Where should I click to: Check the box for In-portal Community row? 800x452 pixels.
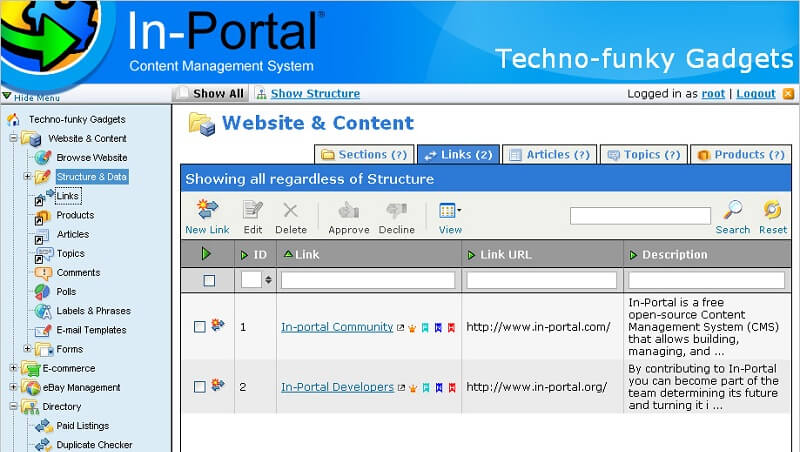pos(200,327)
